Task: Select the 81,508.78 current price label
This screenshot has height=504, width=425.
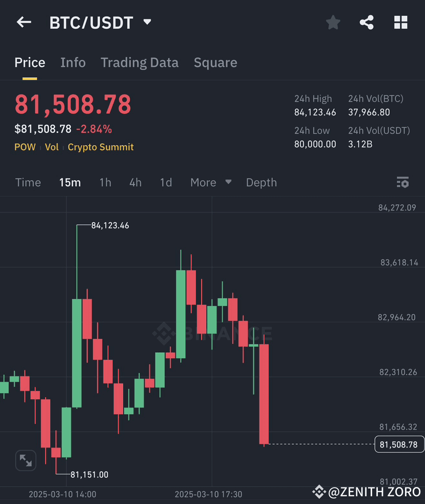Action: [399, 444]
